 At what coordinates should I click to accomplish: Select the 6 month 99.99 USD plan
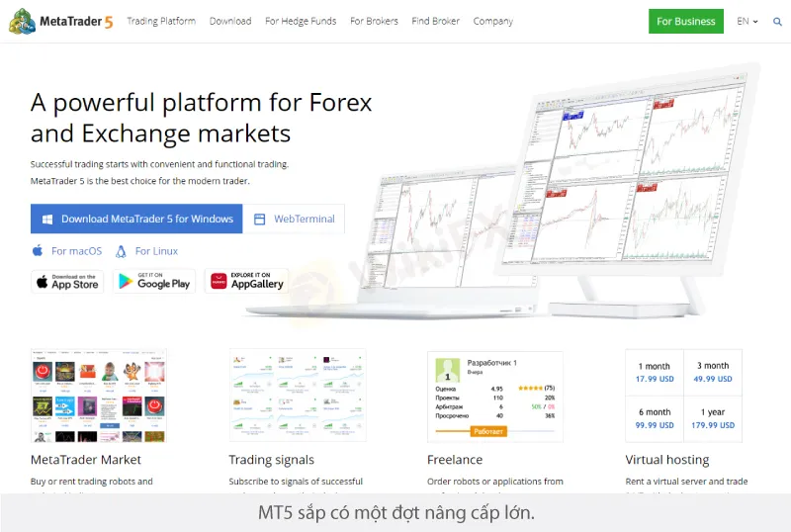pyautogui.click(x=655, y=419)
